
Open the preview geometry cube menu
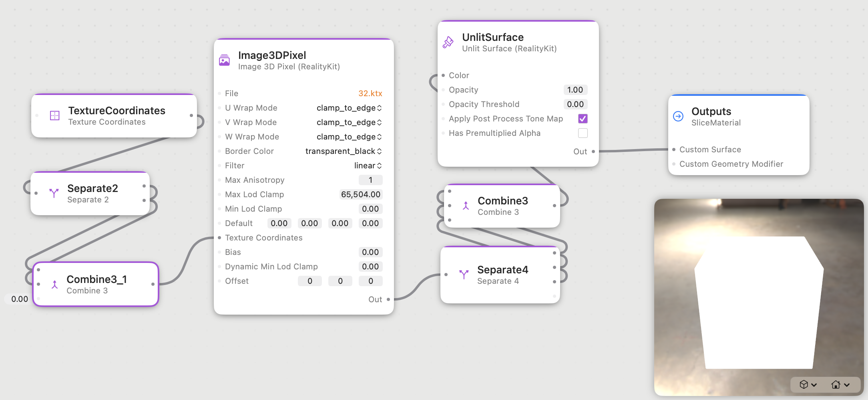point(808,384)
